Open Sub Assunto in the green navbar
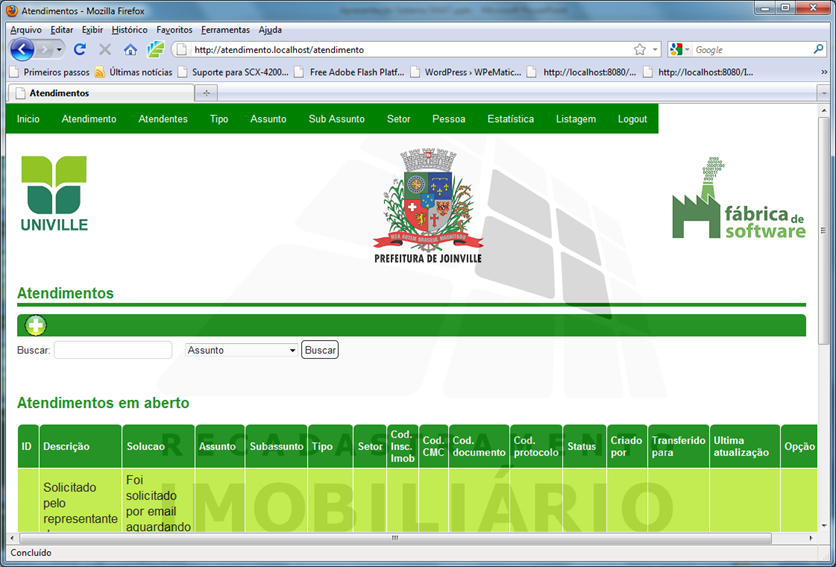836x567 pixels. coord(336,119)
